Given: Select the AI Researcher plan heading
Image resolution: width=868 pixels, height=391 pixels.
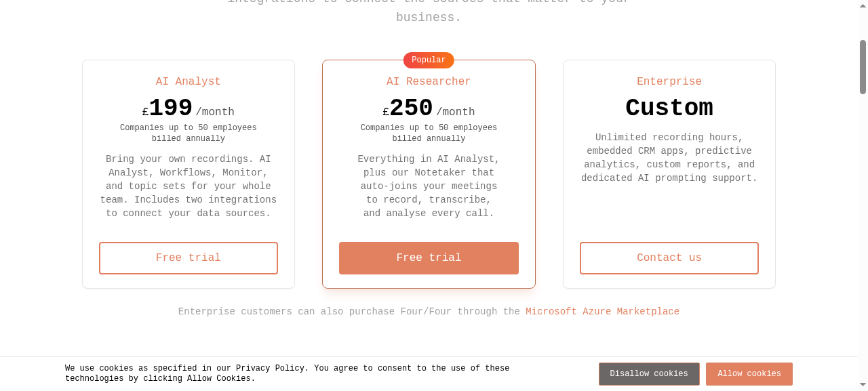Looking at the screenshot, I should [x=429, y=81].
